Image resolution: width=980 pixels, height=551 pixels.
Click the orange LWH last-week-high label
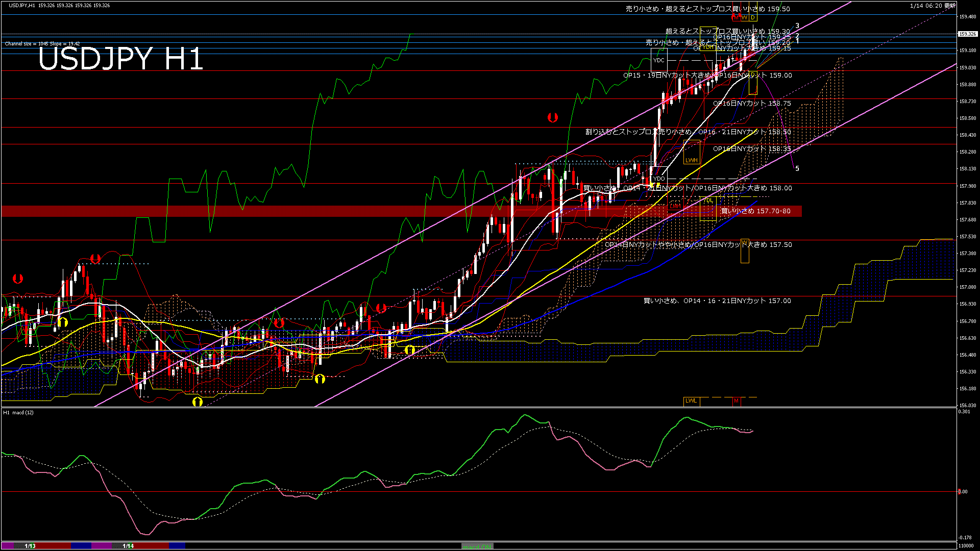click(692, 160)
